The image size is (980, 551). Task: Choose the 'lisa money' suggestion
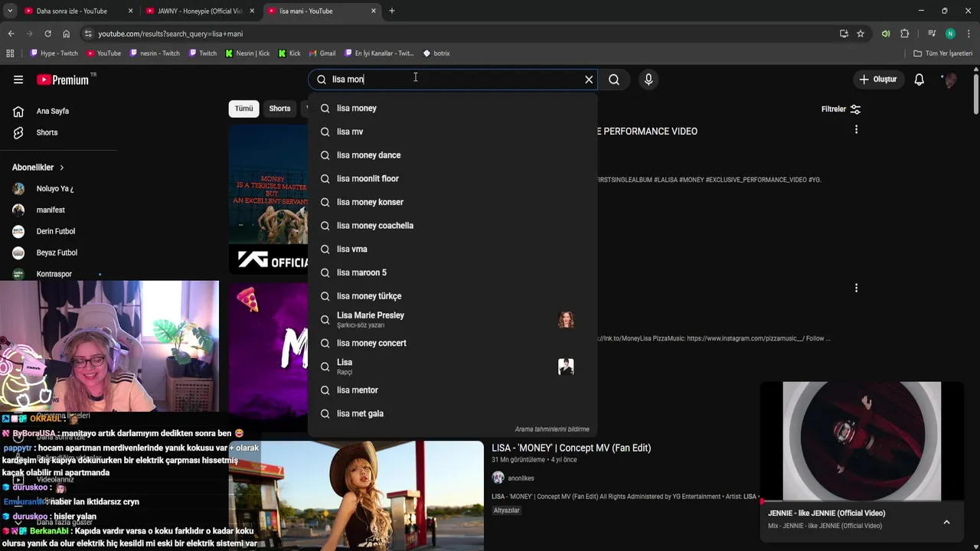tap(452, 108)
